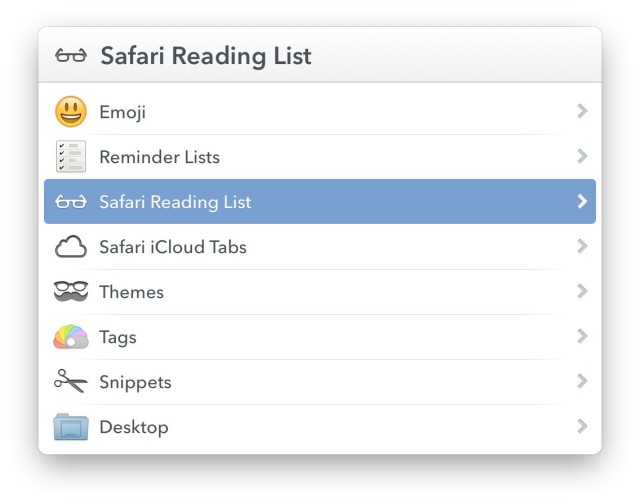Image resolution: width=640 pixels, height=504 pixels.
Task: Click the glasses icon in the highlighted row
Action: tap(71, 202)
